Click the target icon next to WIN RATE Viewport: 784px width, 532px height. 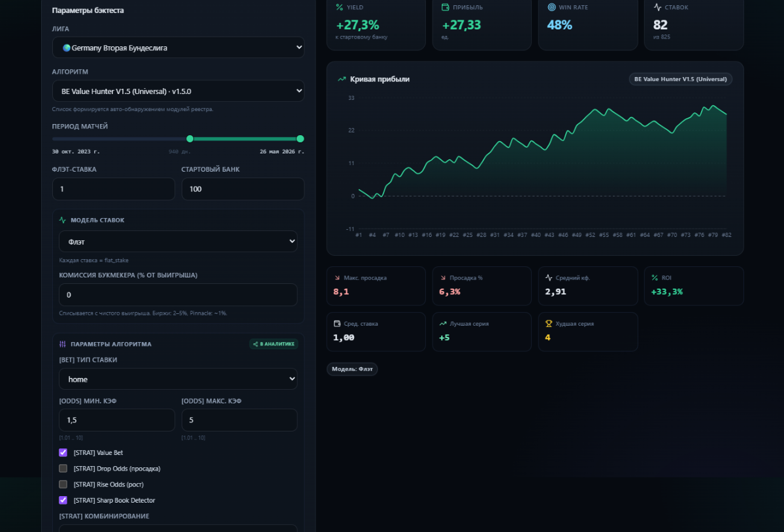click(x=551, y=7)
